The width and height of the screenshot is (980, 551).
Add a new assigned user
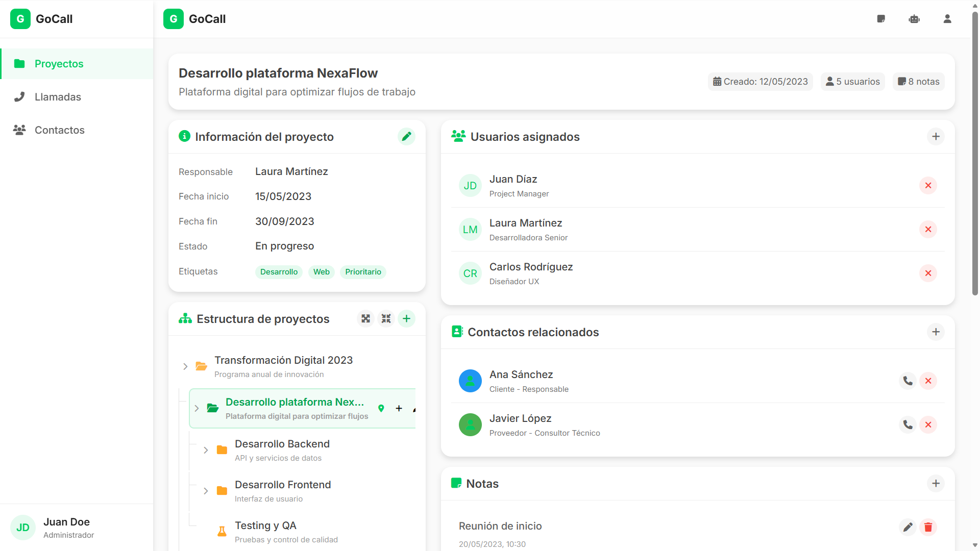(x=936, y=137)
